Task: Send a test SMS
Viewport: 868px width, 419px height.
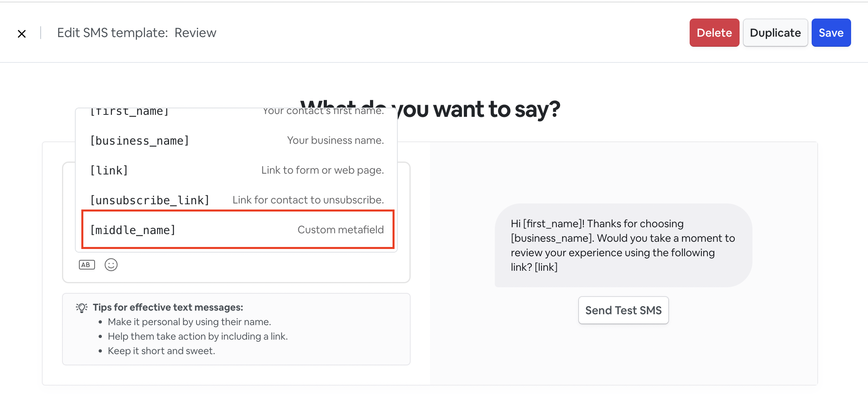Action: [623, 310]
